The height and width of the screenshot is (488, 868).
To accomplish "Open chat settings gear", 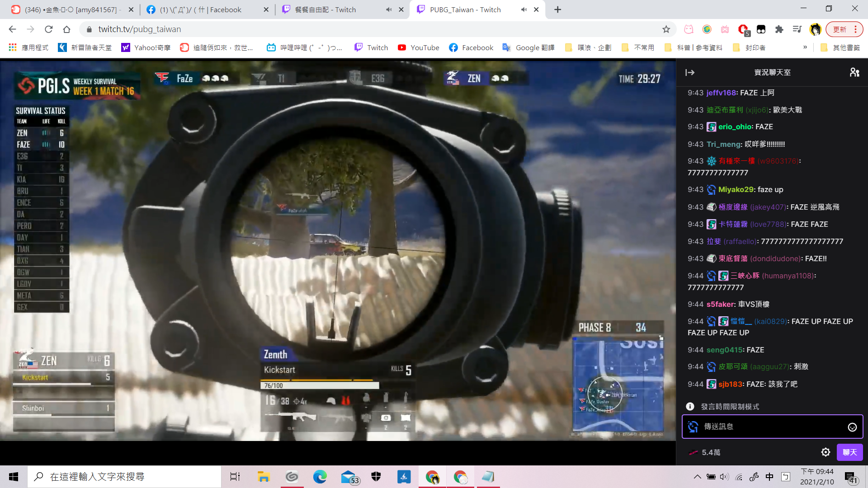I will 826,452.
